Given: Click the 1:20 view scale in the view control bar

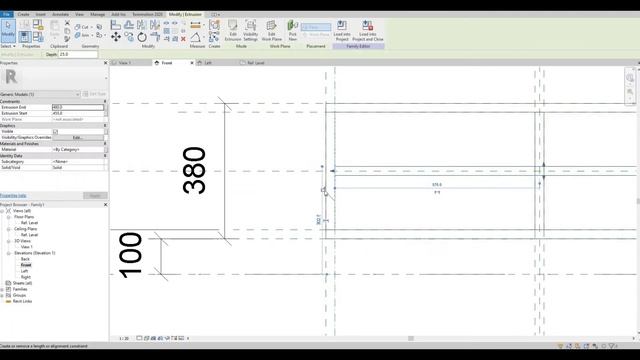Looking at the screenshot, I should (124, 338).
